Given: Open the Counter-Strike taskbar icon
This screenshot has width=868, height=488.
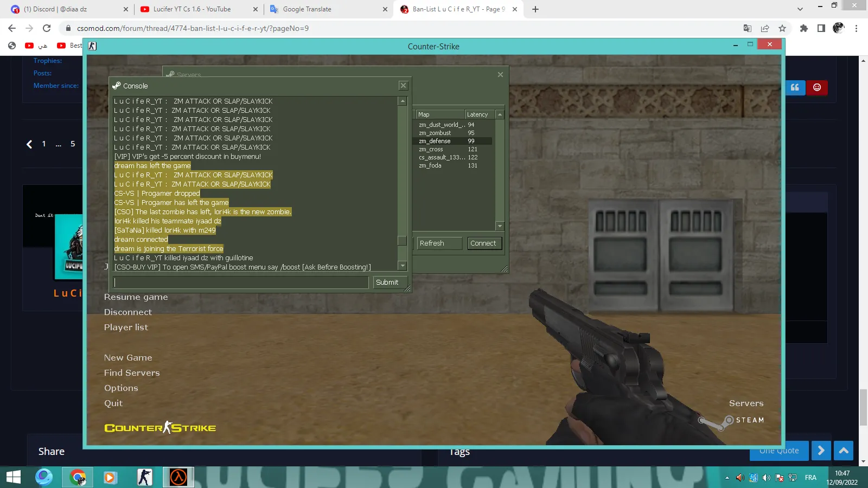Looking at the screenshot, I should click(144, 477).
